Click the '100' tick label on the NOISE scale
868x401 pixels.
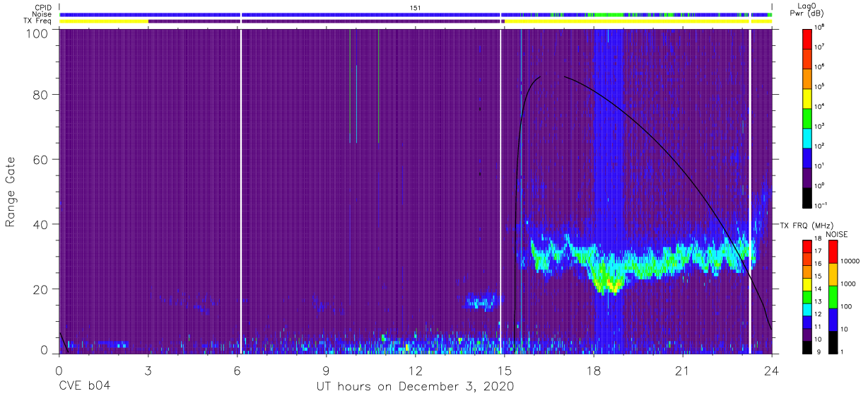point(846,307)
